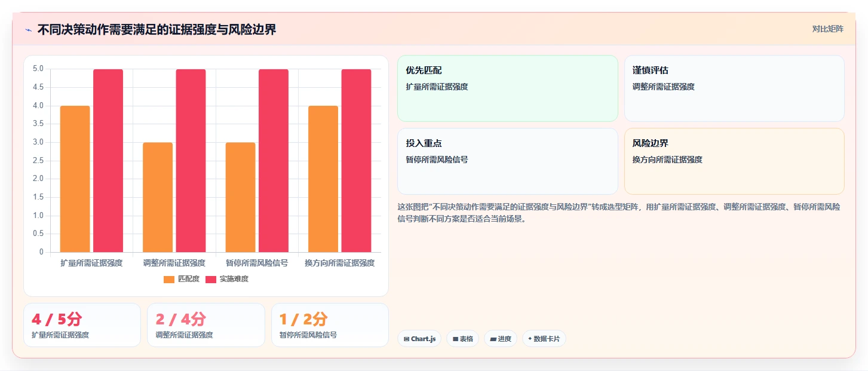Click the star icon in 数据卡片 chip
Screen dimensions: 868x371
point(530,339)
